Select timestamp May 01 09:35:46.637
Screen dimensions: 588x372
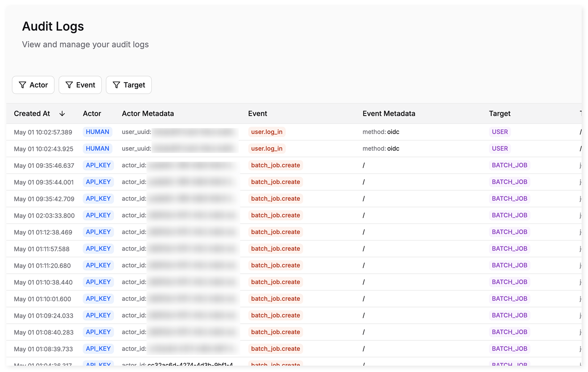[x=44, y=165]
